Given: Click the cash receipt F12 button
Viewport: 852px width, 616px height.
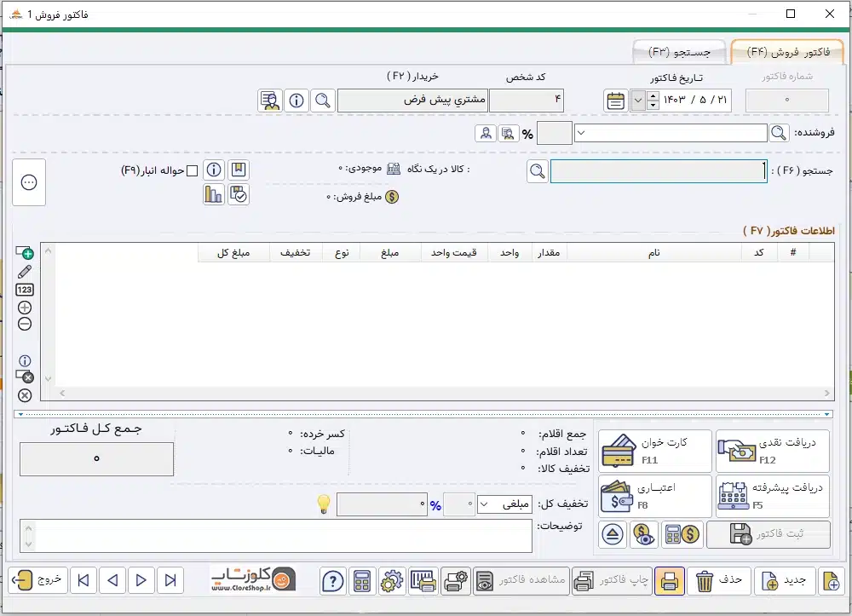Looking at the screenshot, I should click(773, 451).
